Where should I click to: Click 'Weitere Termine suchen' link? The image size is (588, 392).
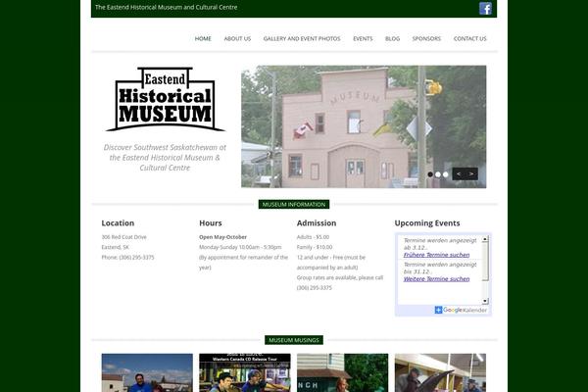[436, 278]
